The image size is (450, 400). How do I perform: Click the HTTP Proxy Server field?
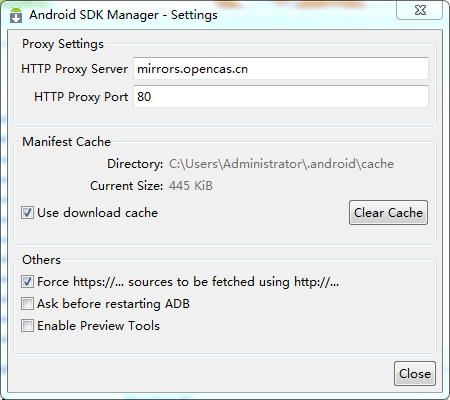(281, 69)
